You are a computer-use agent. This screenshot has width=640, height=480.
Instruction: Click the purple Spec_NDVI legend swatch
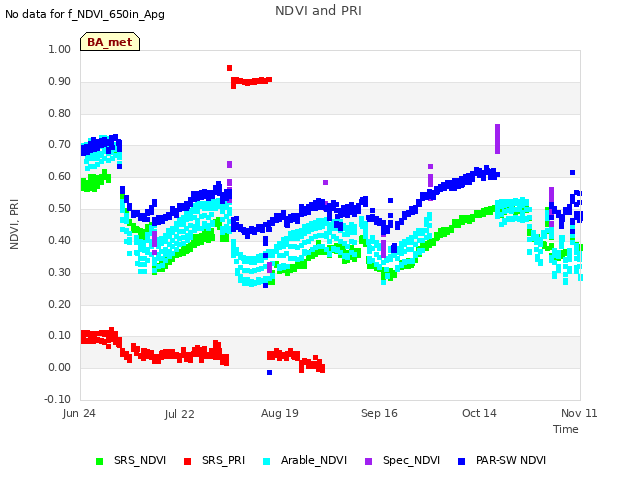(368, 461)
